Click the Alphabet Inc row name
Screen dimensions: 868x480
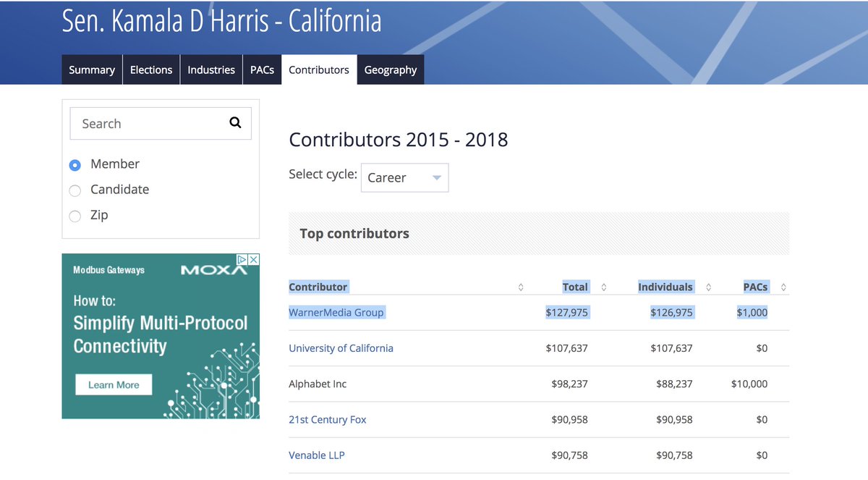click(318, 384)
